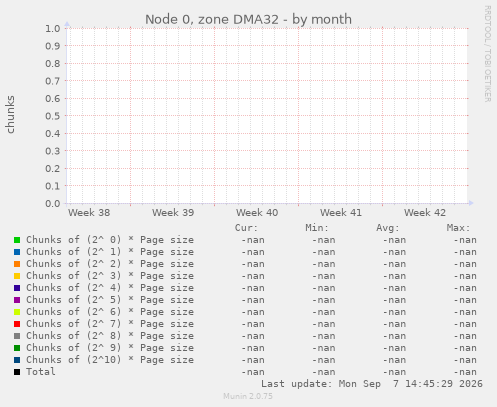Click the red swatch for (2^ 7) chunks
This screenshot has height=407, width=497.
(x=17, y=324)
